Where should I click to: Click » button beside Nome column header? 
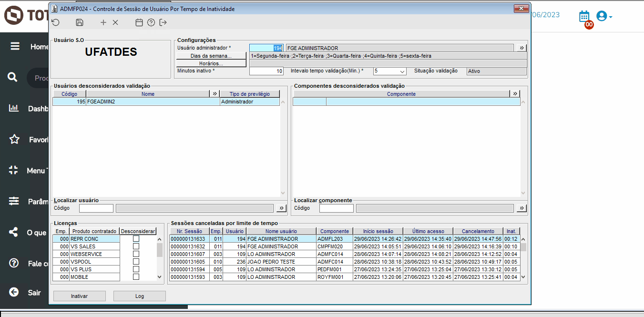point(215,94)
